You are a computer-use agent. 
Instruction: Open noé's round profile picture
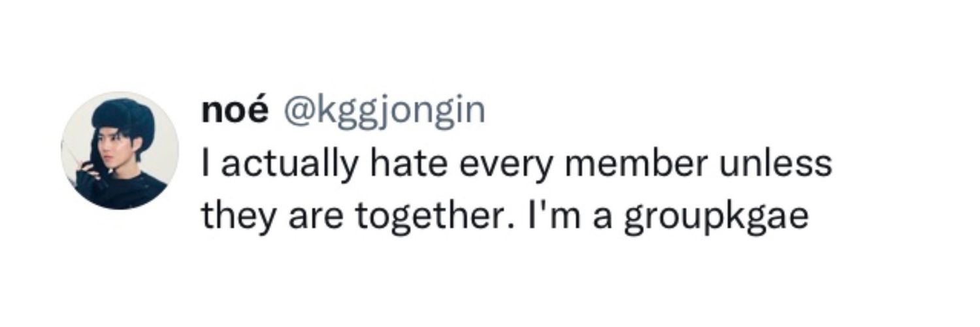120,150
